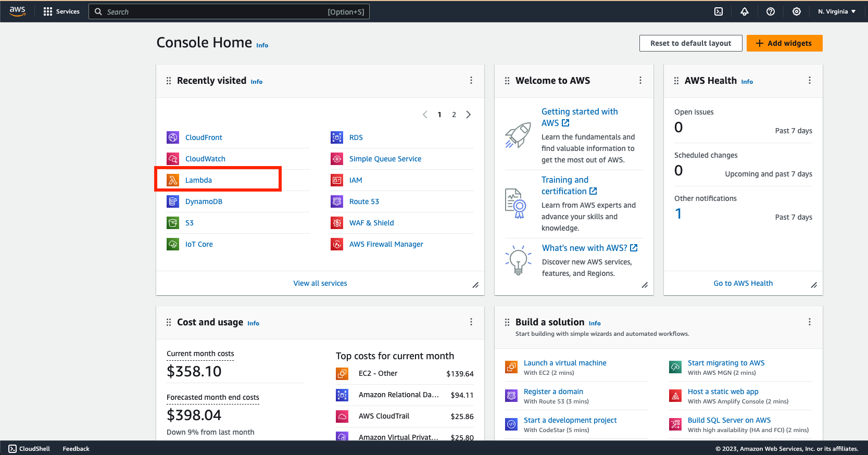Click the Route 53 service icon
This screenshot has height=455, width=868.
[337, 201]
